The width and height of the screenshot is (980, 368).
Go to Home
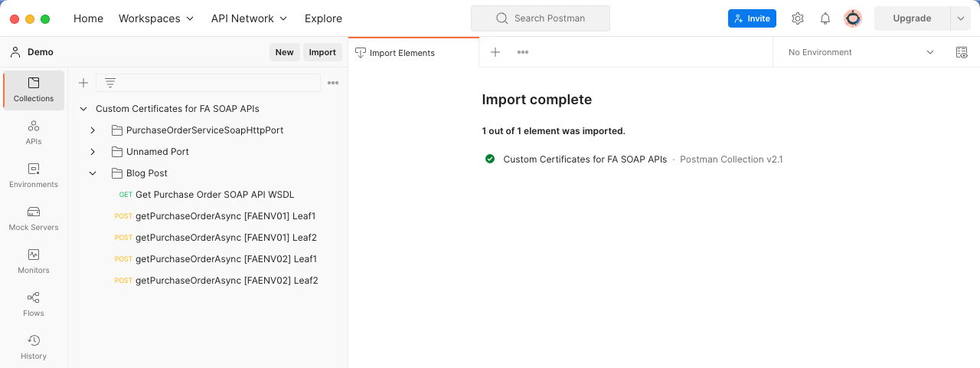(x=88, y=18)
